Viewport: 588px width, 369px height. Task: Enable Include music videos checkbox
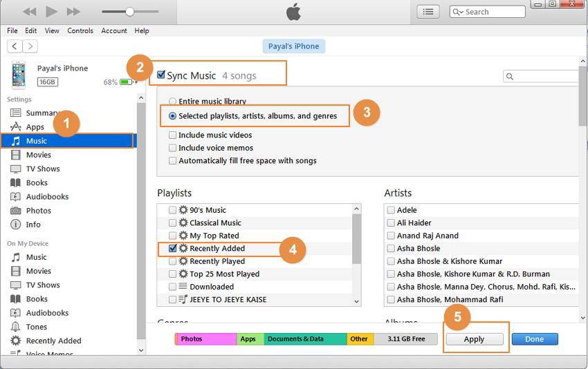(172, 135)
